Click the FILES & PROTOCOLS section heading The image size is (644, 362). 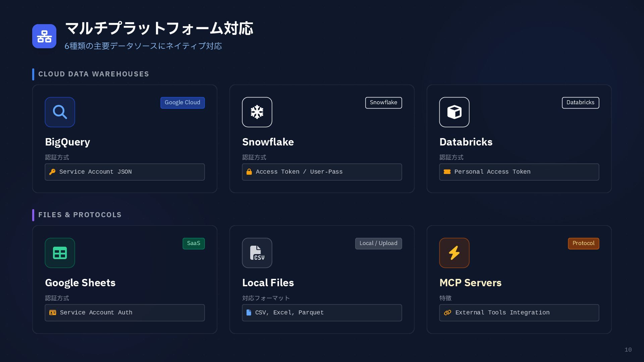[80, 215]
